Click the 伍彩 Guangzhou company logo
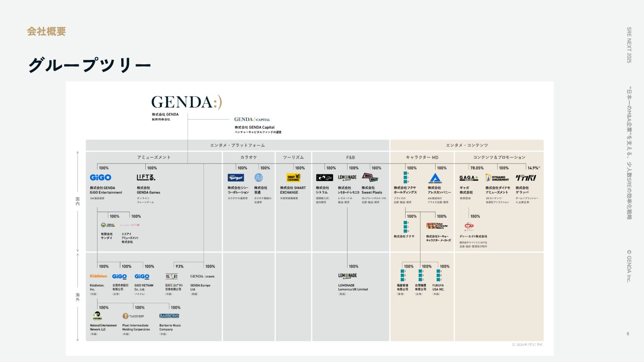This screenshot has height=362, width=644. click(x=172, y=276)
